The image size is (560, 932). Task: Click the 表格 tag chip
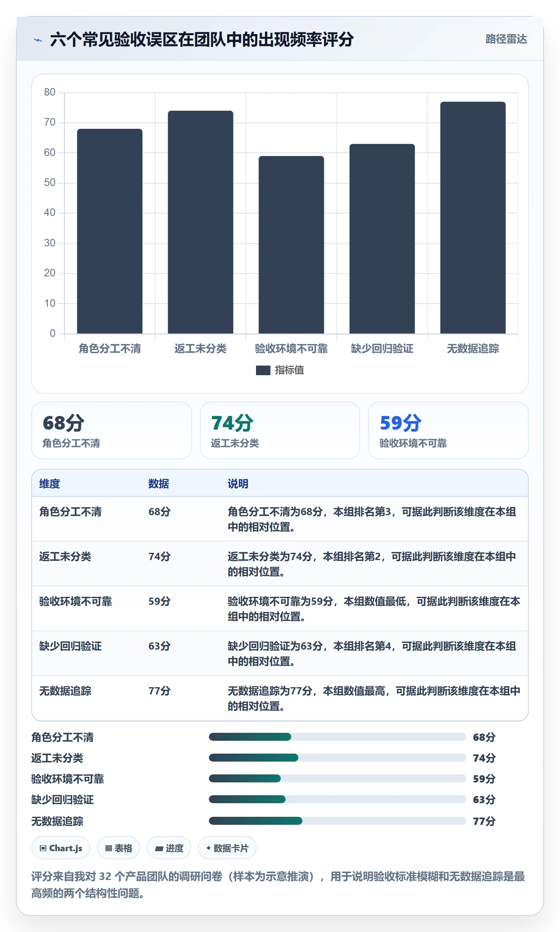click(118, 848)
